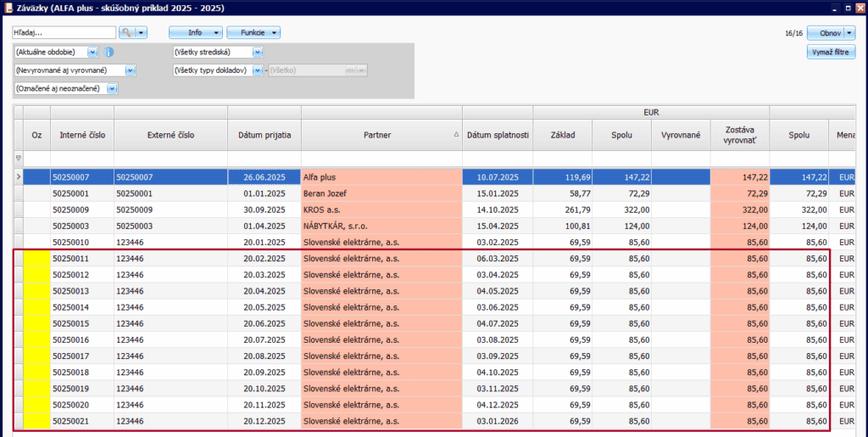Click the row indicator arrow of first row
Screen dimensions: 868x437
coord(19,176)
